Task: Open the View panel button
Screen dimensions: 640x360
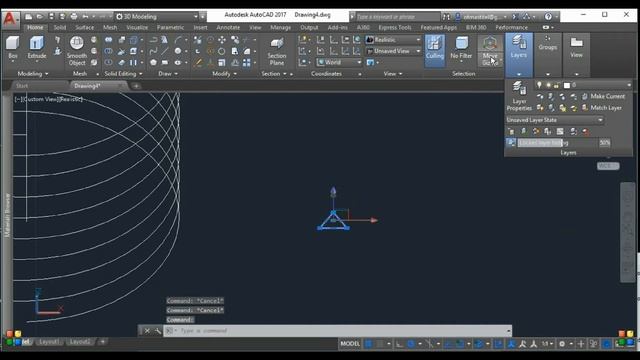Action: (x=576, y=47)
